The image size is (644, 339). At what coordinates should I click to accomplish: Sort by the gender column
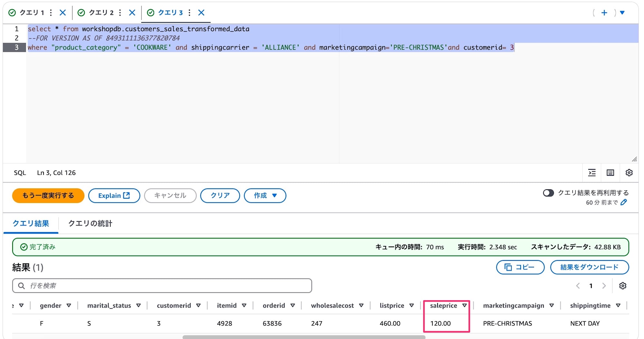pyautogui.click(x=69, y=306)
